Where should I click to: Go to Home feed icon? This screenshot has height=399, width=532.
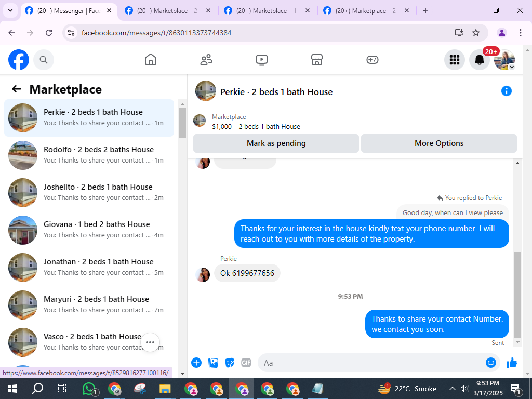[x=151, y=60]
